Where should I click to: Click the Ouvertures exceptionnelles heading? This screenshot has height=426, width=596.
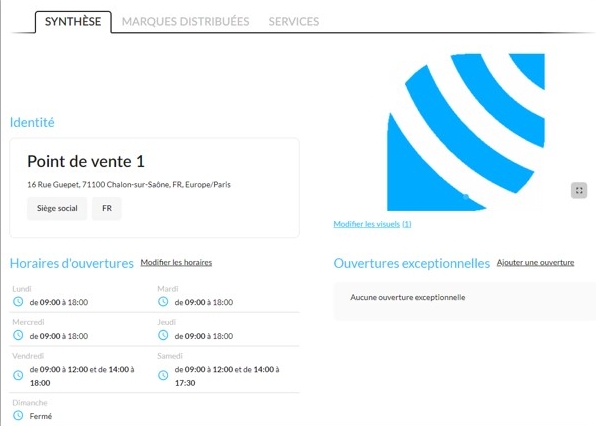(x=412, y=263)
